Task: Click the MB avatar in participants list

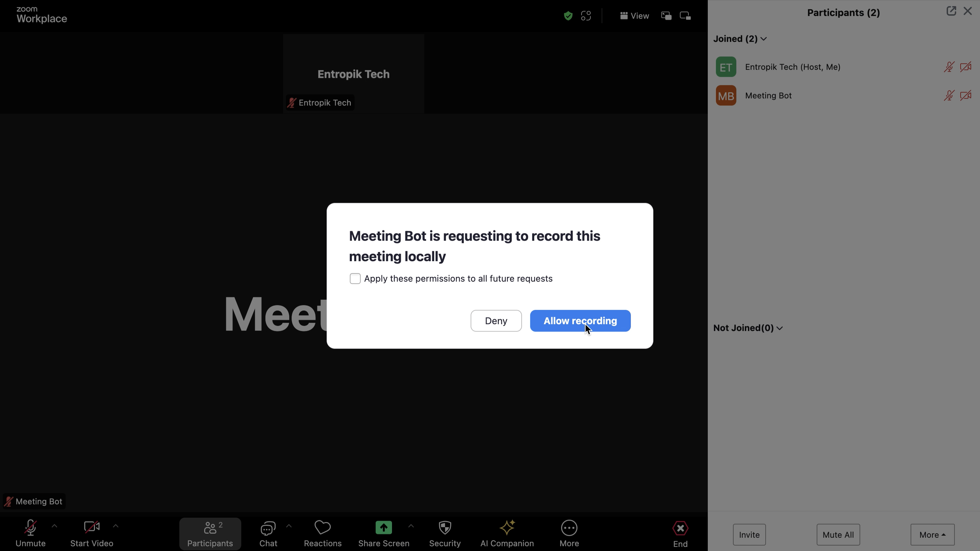Action: point(726,96)
